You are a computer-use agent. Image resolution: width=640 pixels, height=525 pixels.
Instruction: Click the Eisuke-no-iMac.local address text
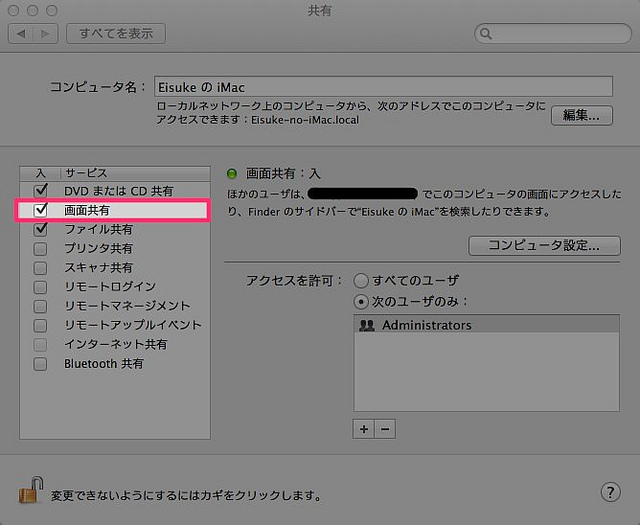(305, 120)
